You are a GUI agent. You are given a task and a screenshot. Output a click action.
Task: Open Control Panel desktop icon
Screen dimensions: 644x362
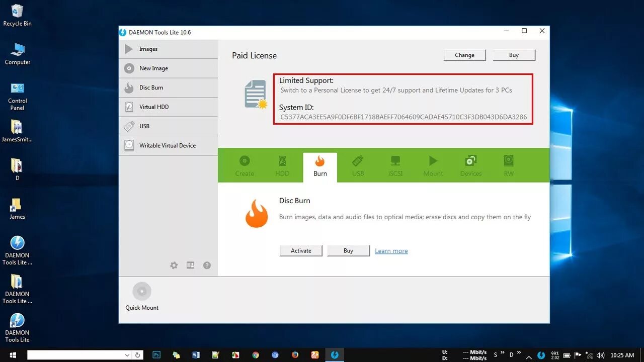(x=17, y=96)
